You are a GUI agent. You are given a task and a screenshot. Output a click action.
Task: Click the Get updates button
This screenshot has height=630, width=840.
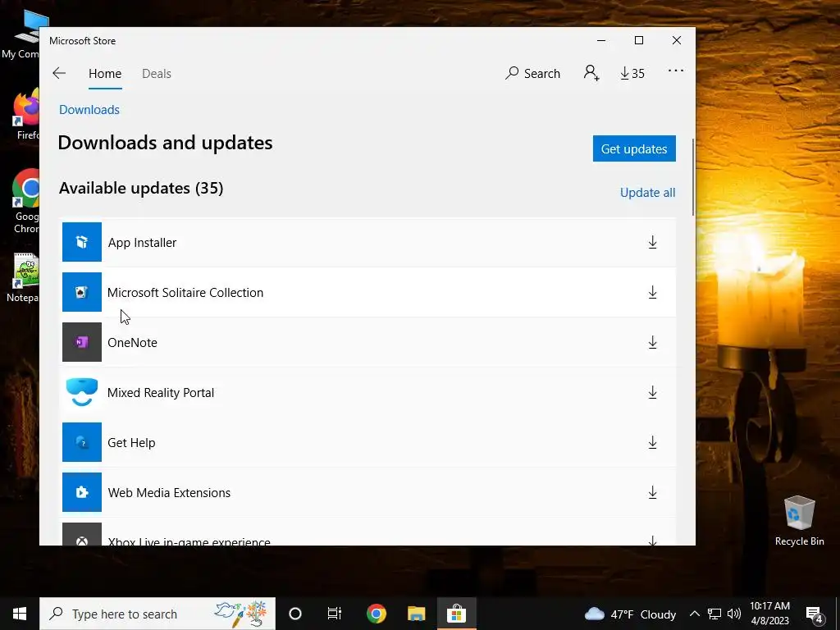tap(634, 148)
